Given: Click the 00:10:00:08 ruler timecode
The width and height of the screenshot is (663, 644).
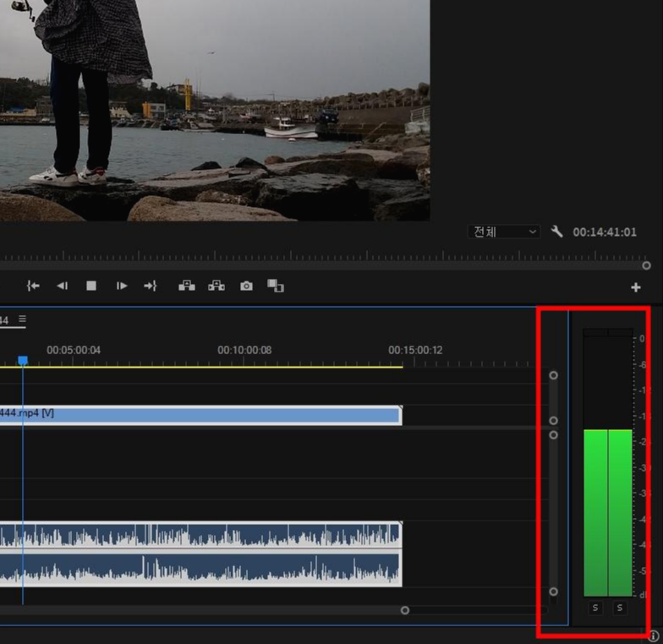Looking at the screenshot, I should click(244, 350).
